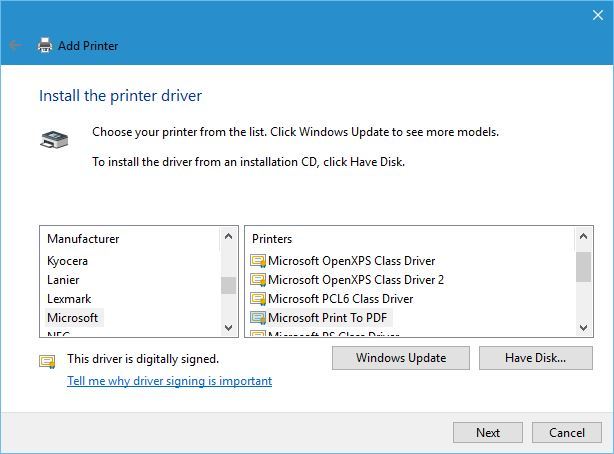Select Microsoft in the Manufacturer list
This screenshot has height=454, width=614.
point(72,318)
